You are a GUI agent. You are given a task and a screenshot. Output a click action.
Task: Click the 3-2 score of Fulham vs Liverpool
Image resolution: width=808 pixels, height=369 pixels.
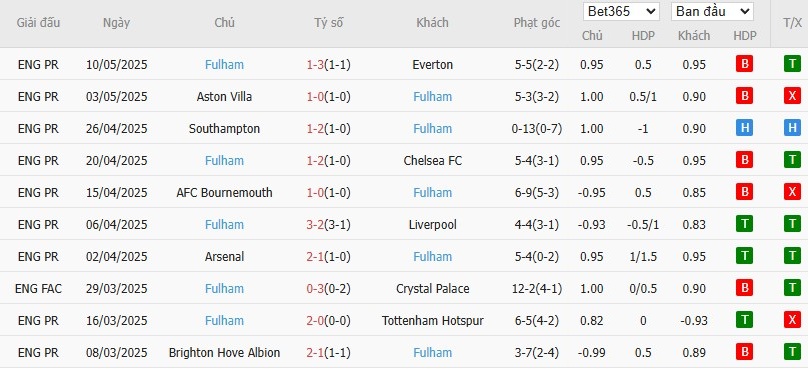(x=315, y=225)
